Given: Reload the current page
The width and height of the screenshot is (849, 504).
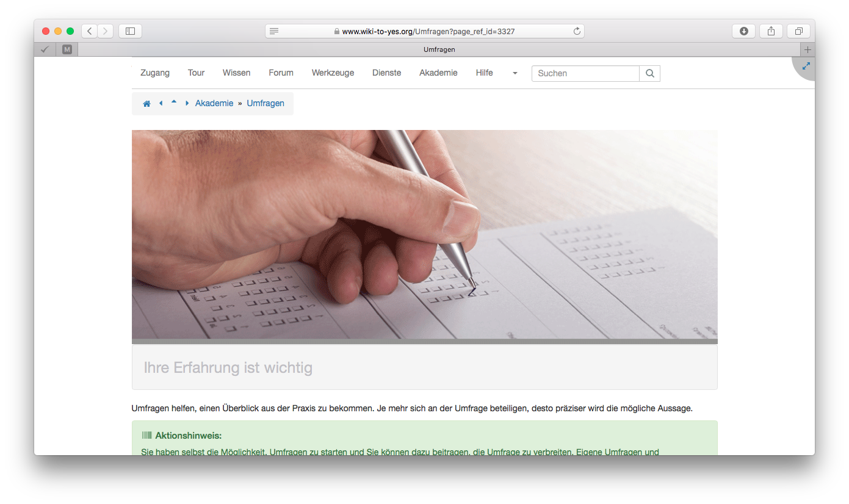Looking at the screenshot, I should click(576, 31).
